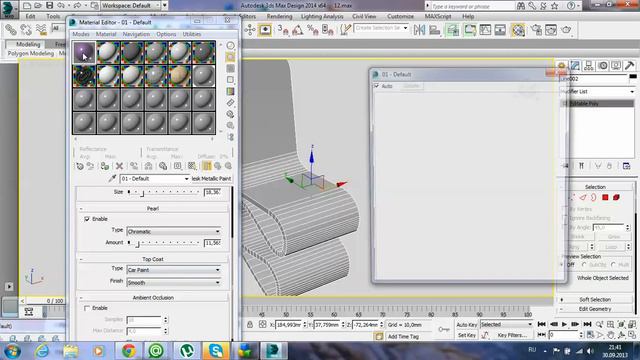
Task: Open Modifier List dropdown
Action: click(x=598, y=91)
